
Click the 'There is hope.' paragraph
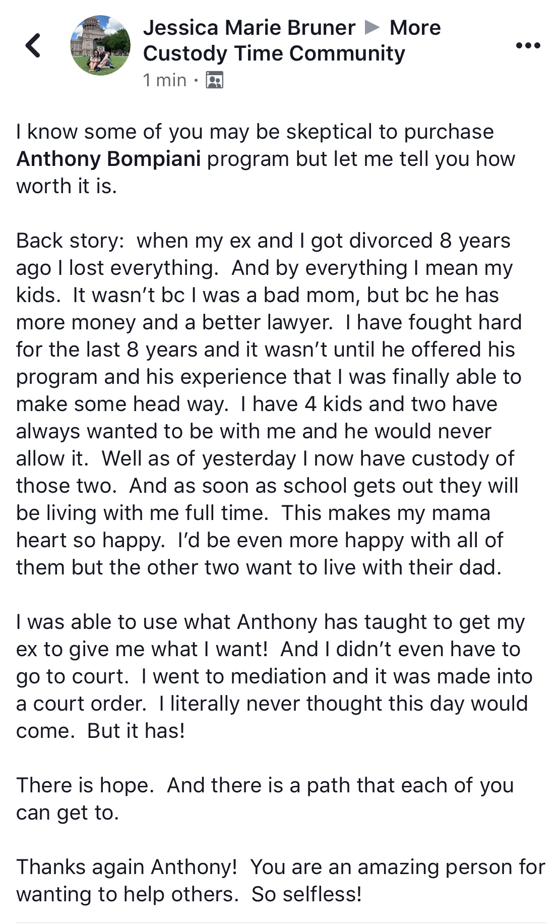coord(85,785)
